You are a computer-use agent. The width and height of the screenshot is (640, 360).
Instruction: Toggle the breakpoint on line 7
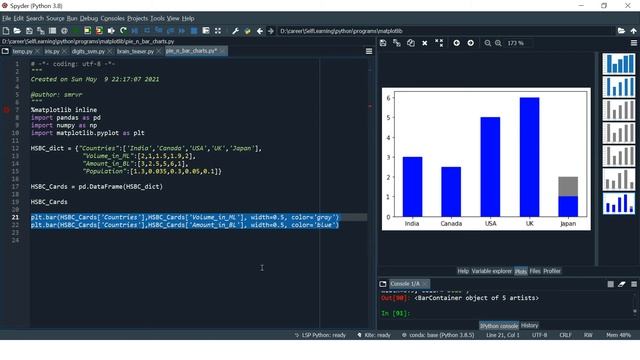click(6, 110)
